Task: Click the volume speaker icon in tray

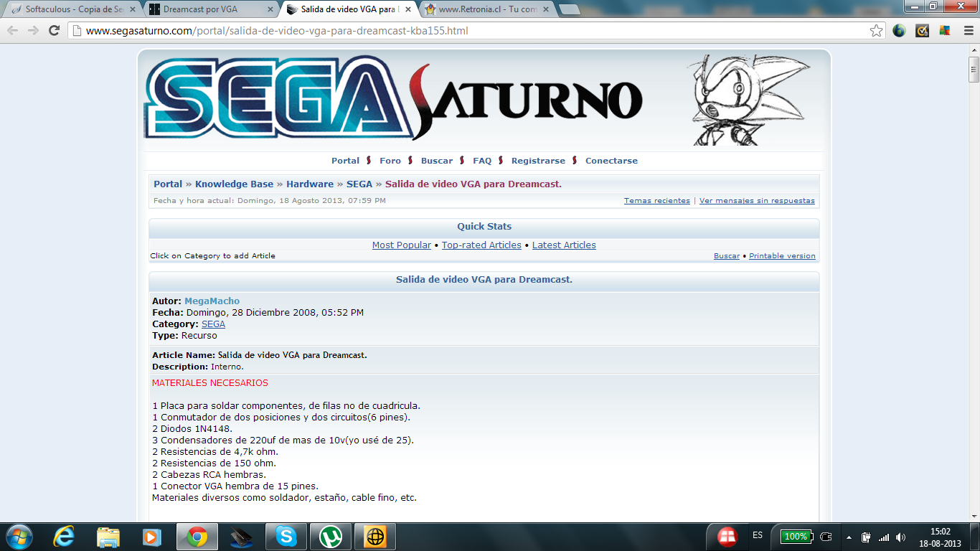Action: tap(900, 537)
